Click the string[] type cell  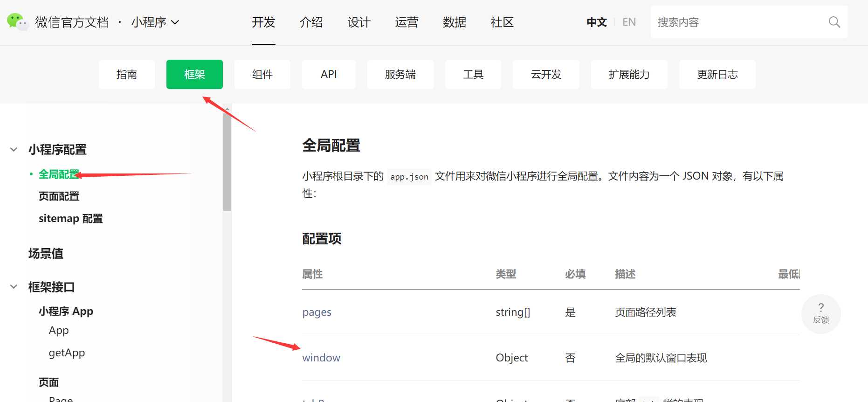click(x=513, y=312)
